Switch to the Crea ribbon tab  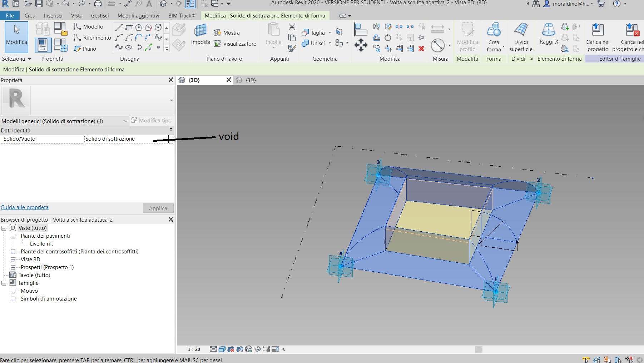[30, 15]
